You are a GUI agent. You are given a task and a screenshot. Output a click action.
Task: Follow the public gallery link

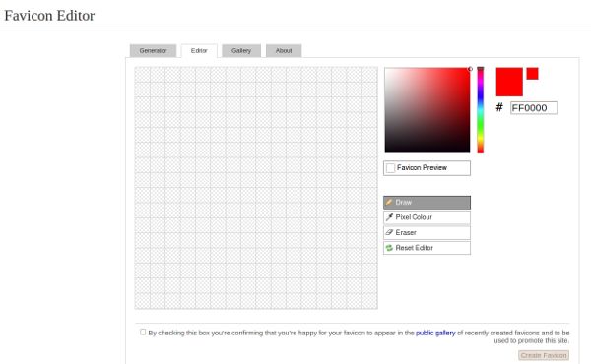[x=435, y=333]
